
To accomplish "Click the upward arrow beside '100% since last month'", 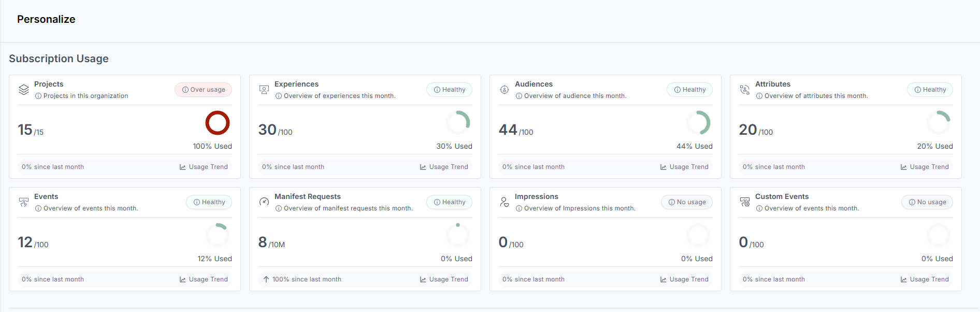I will pyautogui.click(x=266, y=279).
